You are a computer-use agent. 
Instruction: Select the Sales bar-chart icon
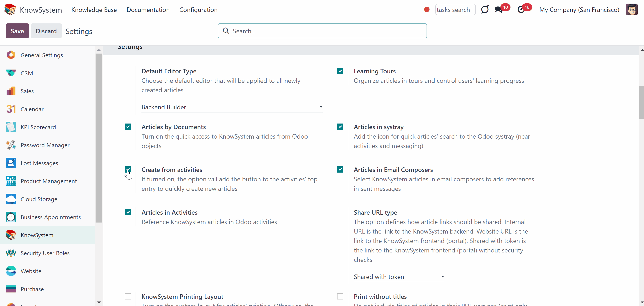[11, 91]
